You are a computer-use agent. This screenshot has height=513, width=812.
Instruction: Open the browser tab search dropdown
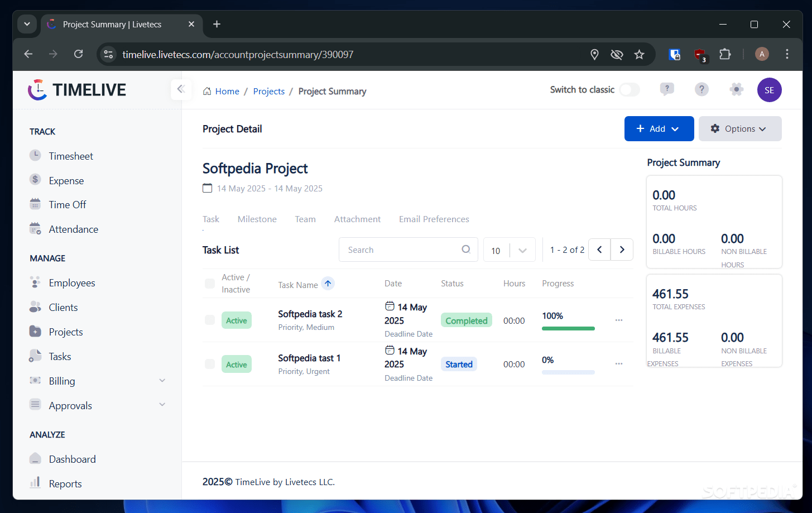click(27, 24)
